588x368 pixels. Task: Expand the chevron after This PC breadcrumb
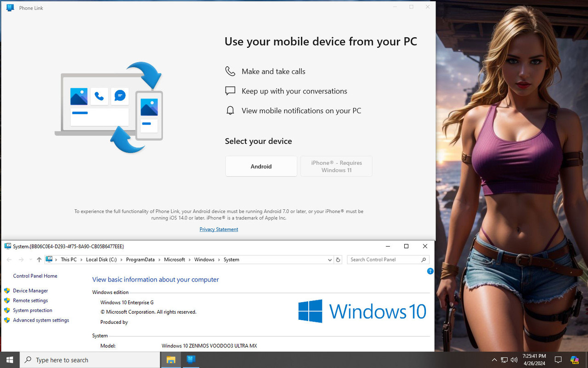pyautogui.click(x=81, y=259)
